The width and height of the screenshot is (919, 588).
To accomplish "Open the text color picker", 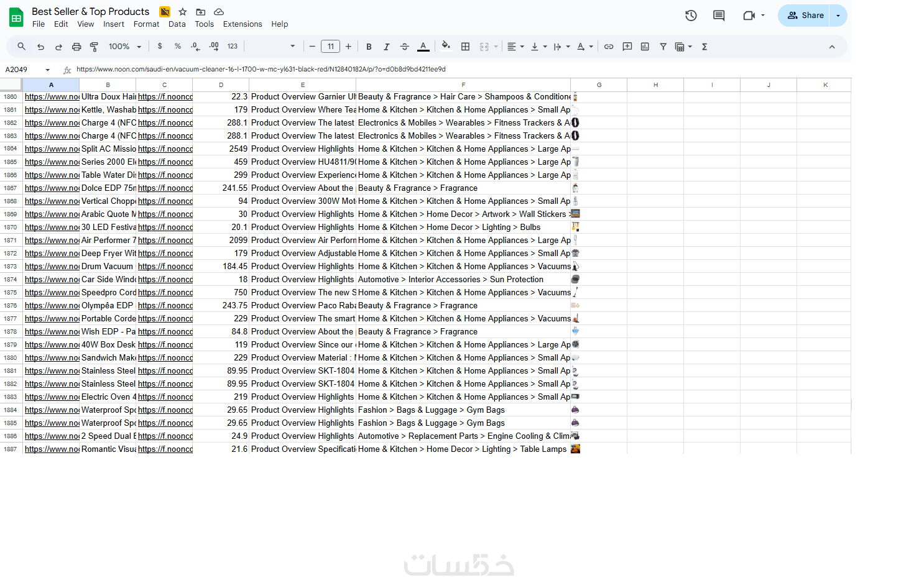I will tap(423, 47).
